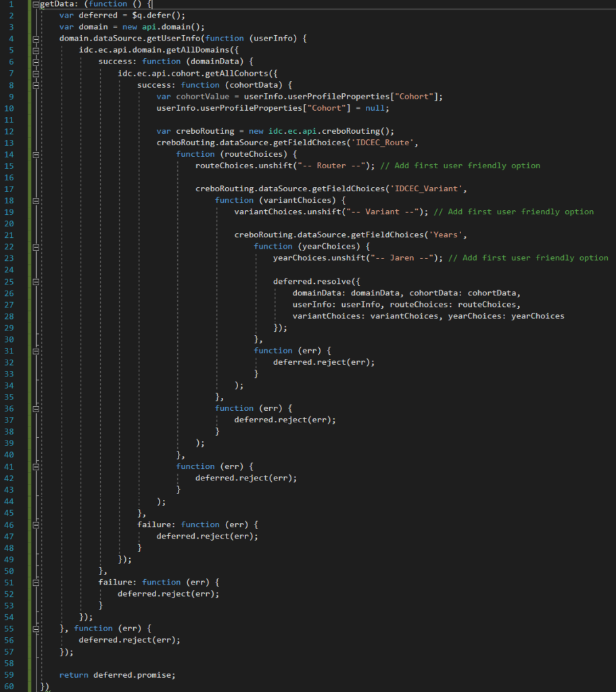Click "deferred.reject(err);" on line 56
Screen dimensions: 616x692
tap(129, 640)
